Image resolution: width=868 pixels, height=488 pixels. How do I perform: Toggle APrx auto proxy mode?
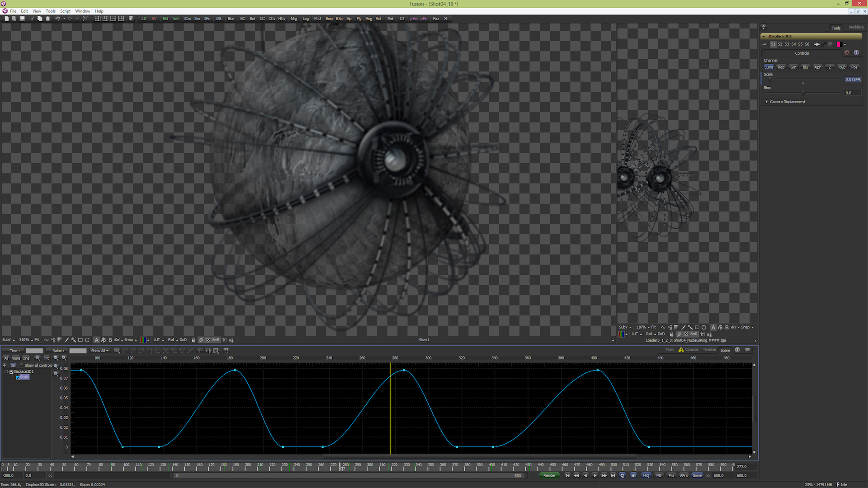684,475
